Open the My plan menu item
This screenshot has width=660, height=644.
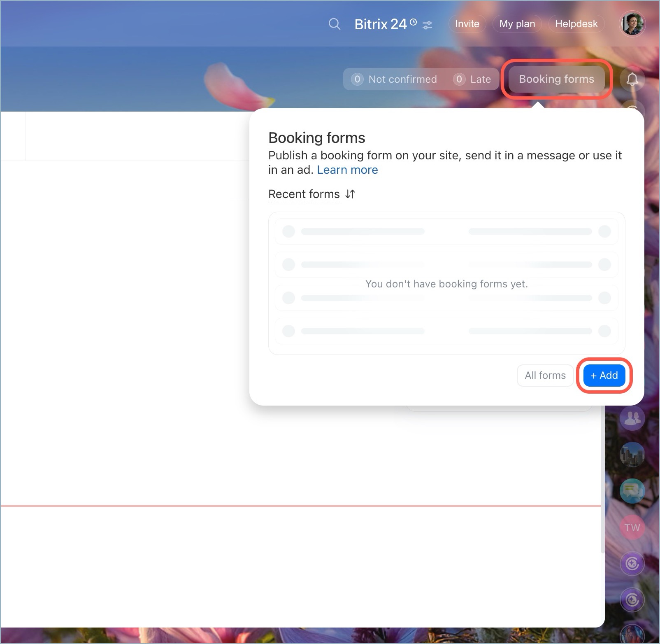click(517, 24)
